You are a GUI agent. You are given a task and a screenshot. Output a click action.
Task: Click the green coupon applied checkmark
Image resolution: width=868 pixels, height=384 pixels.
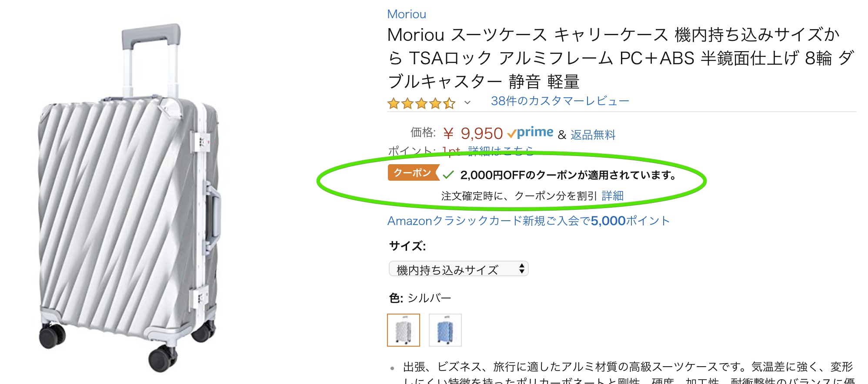point(448,175)
